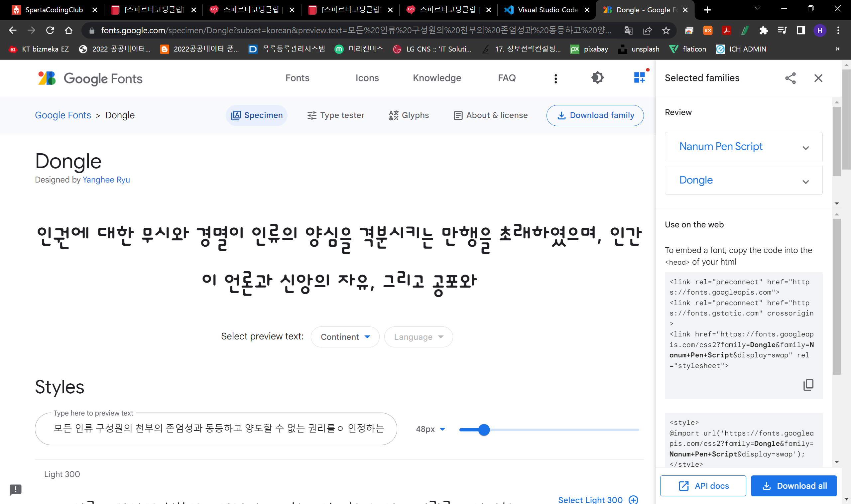Screen dimensions: 851x504
Task: Open the profile avatar H
Action: click(x=819, y=31)
